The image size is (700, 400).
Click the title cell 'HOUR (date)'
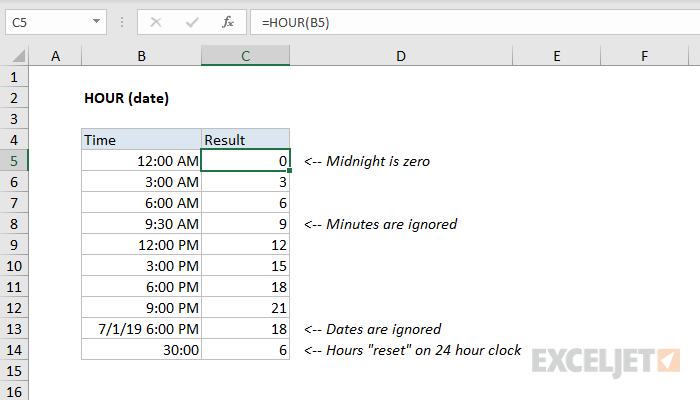127,98
